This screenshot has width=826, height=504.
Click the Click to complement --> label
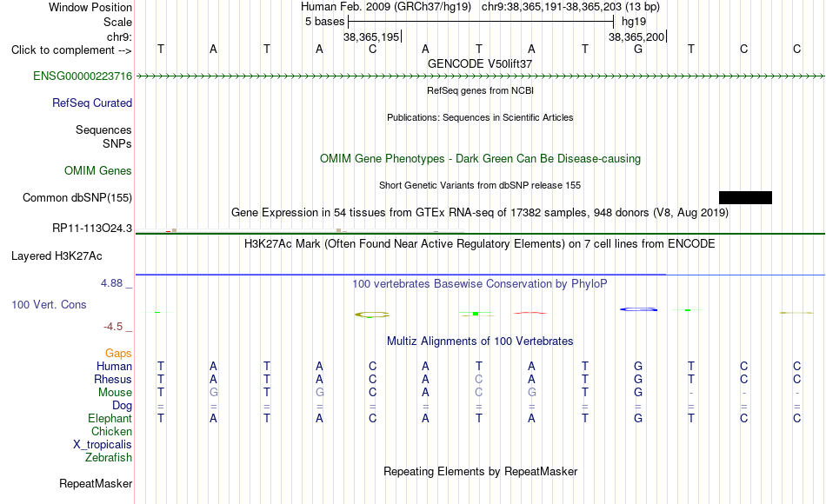point(71,50)
